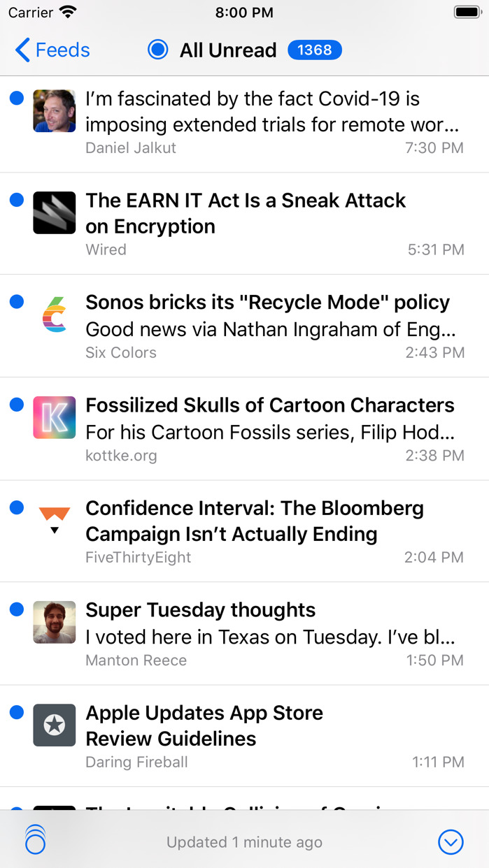Tap the All Unread radio indicator
489x868 pixels.
click(x=158, y=50)
